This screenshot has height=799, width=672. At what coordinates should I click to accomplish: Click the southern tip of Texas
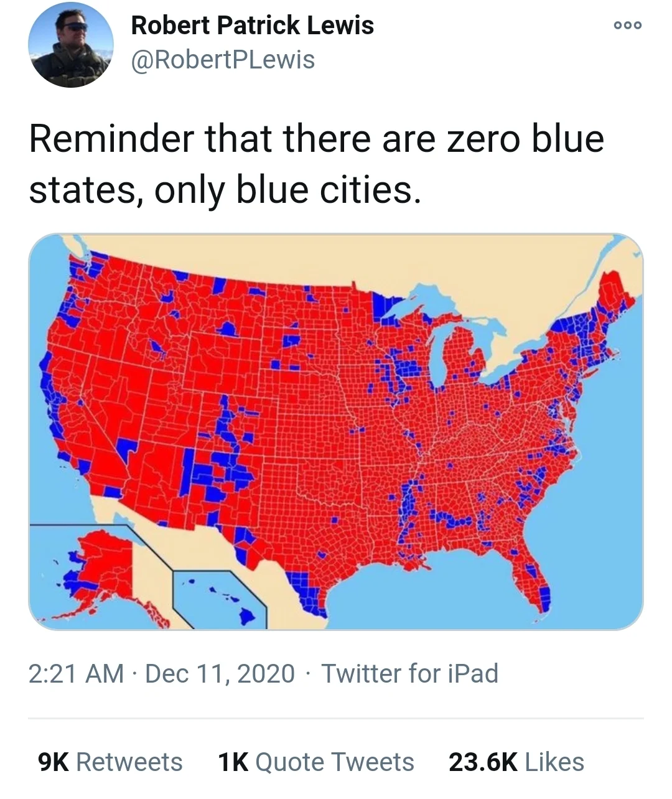pos(310,598)
